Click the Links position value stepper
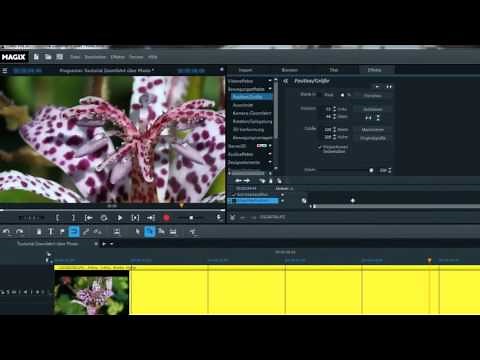This screenshot has height=360, width=480. pyautogui.click(x=334, y=109)
